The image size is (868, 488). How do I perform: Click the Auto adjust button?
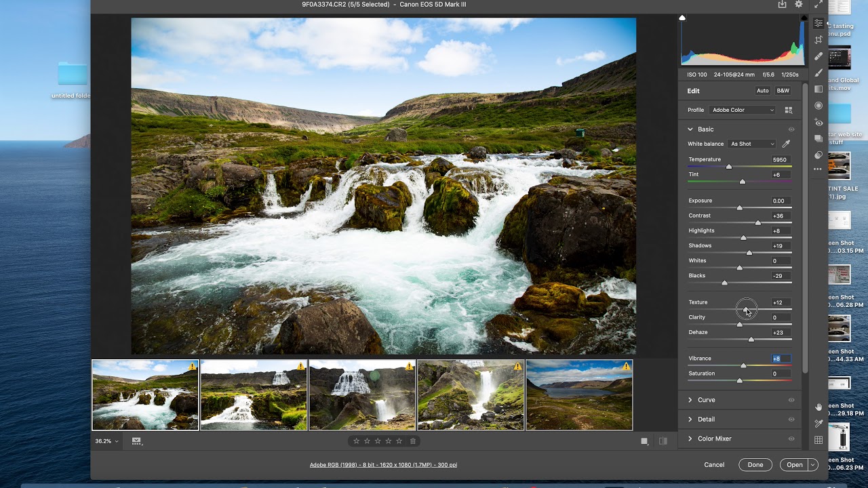(763, 91)
